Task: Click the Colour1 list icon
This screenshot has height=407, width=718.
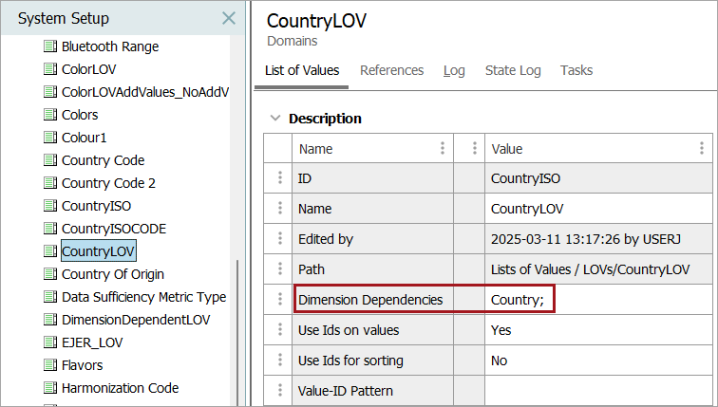Action: 50,137
